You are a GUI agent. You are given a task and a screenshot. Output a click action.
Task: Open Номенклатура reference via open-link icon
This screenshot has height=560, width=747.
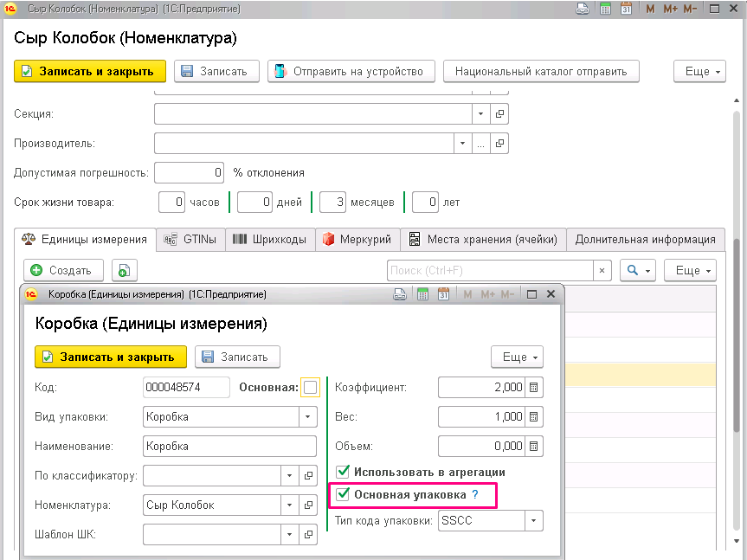[308, 505]
